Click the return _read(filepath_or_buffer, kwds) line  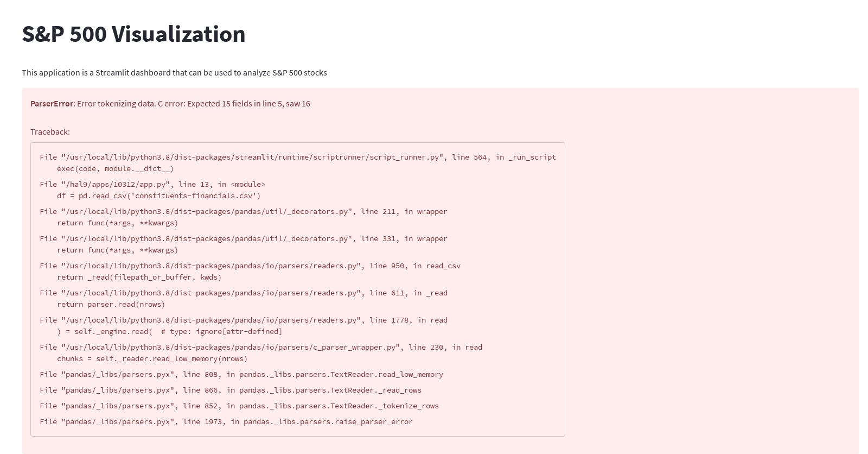(x=139, y=278)
